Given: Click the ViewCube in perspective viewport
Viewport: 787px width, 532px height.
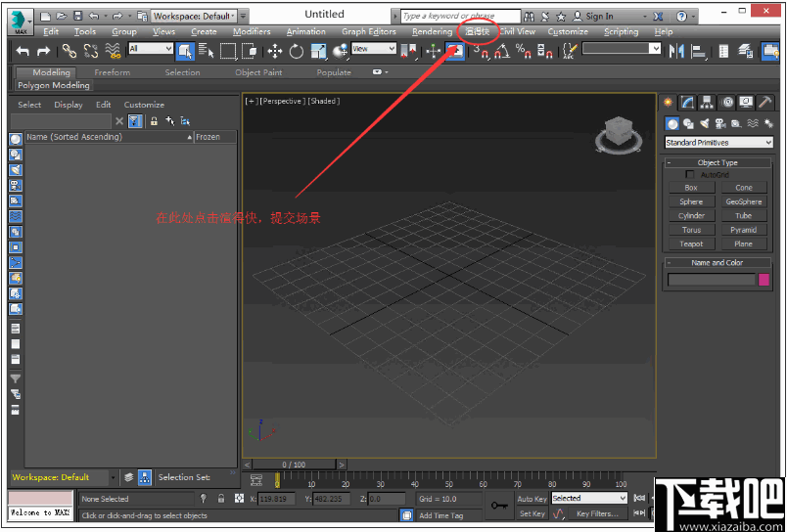Looking at the screenshot, I should point(619,132).
